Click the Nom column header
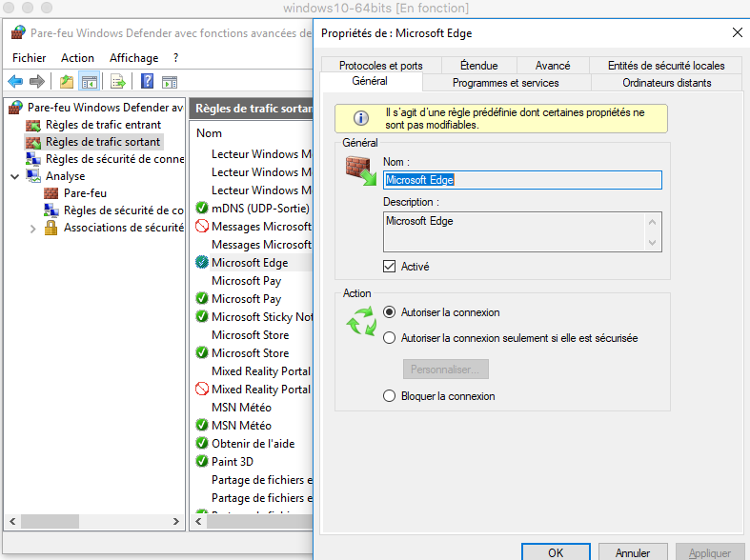This screenshot has height=560, width=750. point(209,133)
